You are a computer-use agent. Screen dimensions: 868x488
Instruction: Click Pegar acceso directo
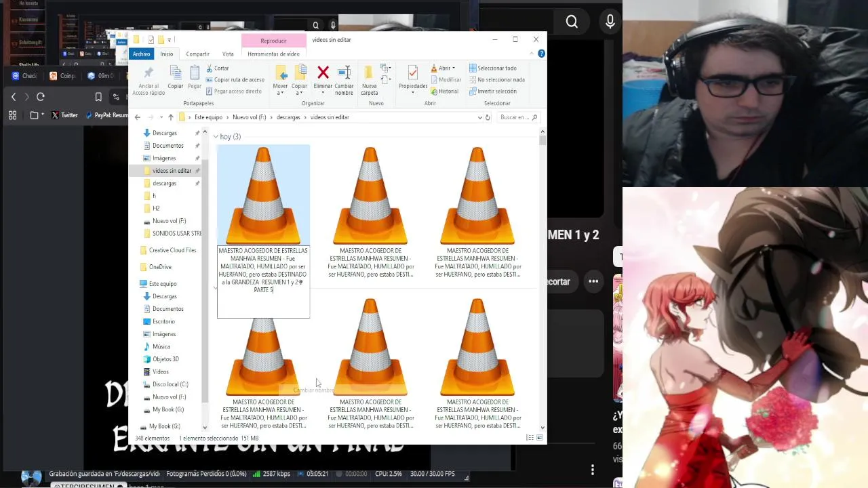[233, 91]
